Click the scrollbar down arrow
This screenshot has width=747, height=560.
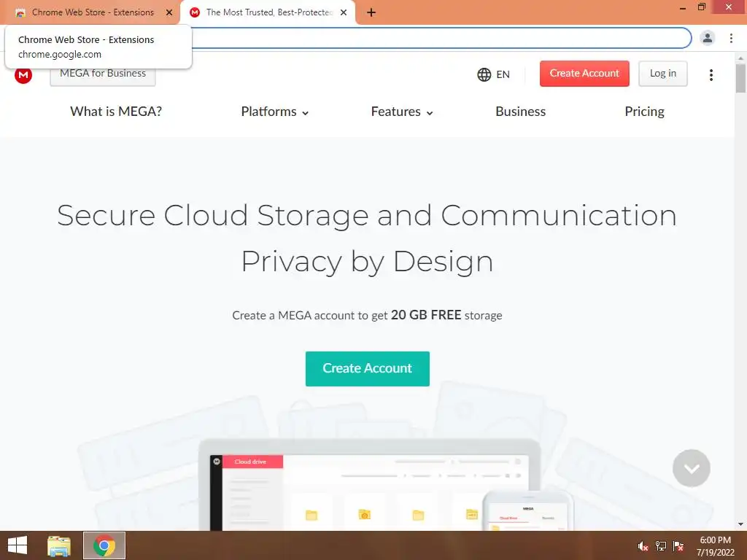click(740, 524)
